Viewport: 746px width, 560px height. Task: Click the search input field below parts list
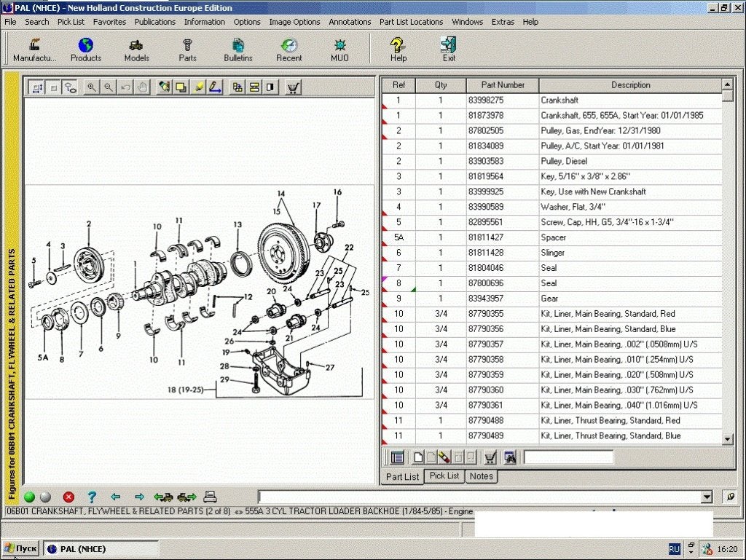point(568,457)
